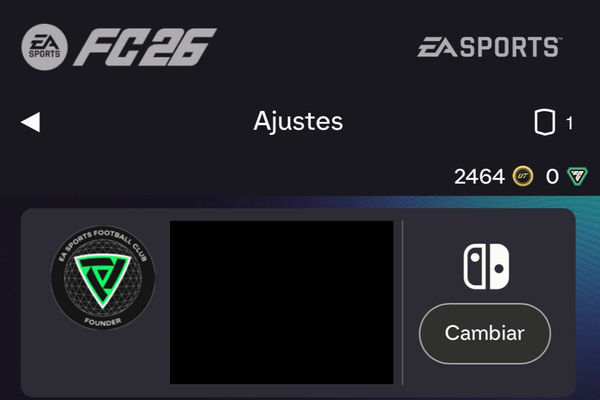Tap the EA Sports Football Club Founder badge
The width and height of the screenshot is (600, 400).
click(103, 278)
